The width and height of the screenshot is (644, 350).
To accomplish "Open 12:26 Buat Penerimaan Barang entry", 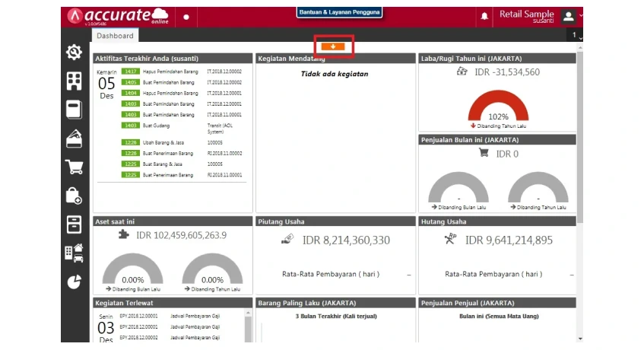I will [181, 153].
